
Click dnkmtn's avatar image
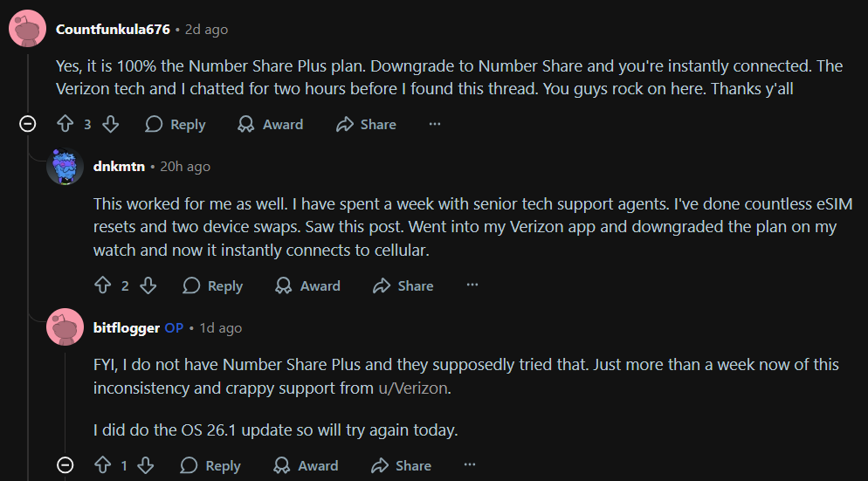[65, 166]
